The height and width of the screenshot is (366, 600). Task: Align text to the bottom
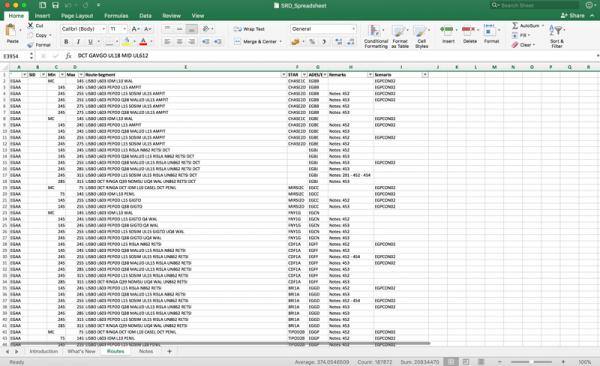coord(192,29)
